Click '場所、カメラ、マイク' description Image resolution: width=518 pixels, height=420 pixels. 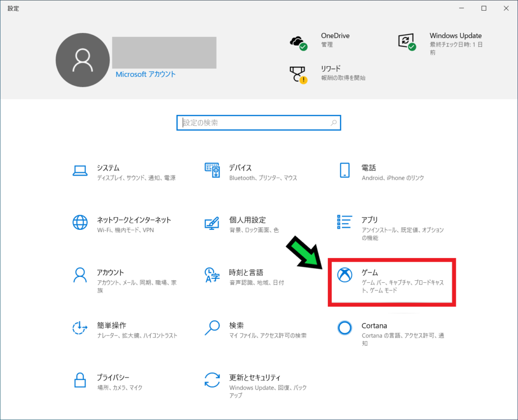coord(119,388)
